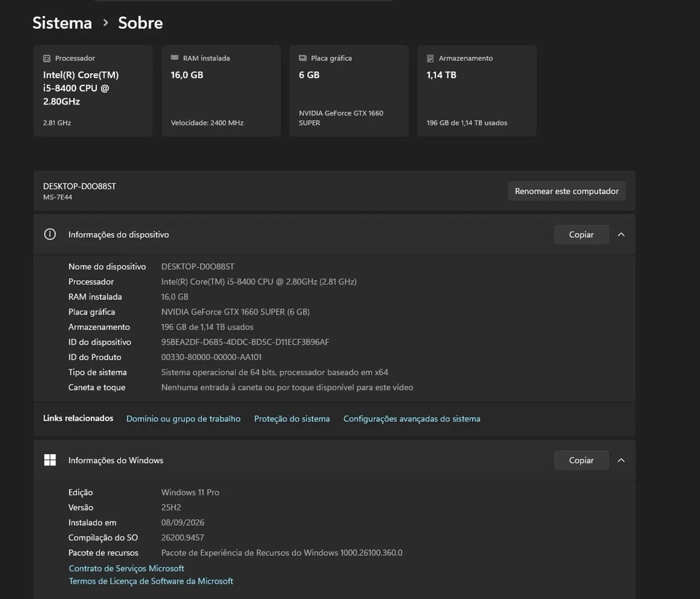This screenshot has width=700, height=599.
Task: Click 196 GB de 1,14 TB usados in device list
Action: tap(207, 327)
